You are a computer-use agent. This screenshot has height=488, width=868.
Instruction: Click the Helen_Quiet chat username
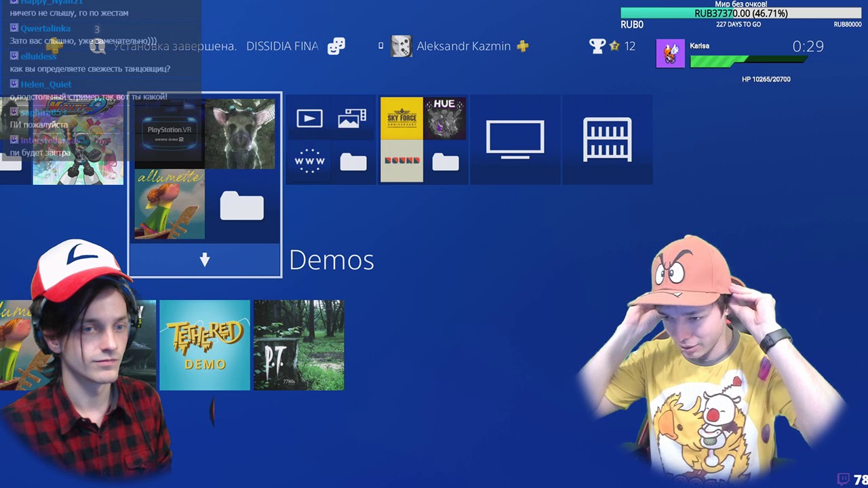click(x=46, y=85)
